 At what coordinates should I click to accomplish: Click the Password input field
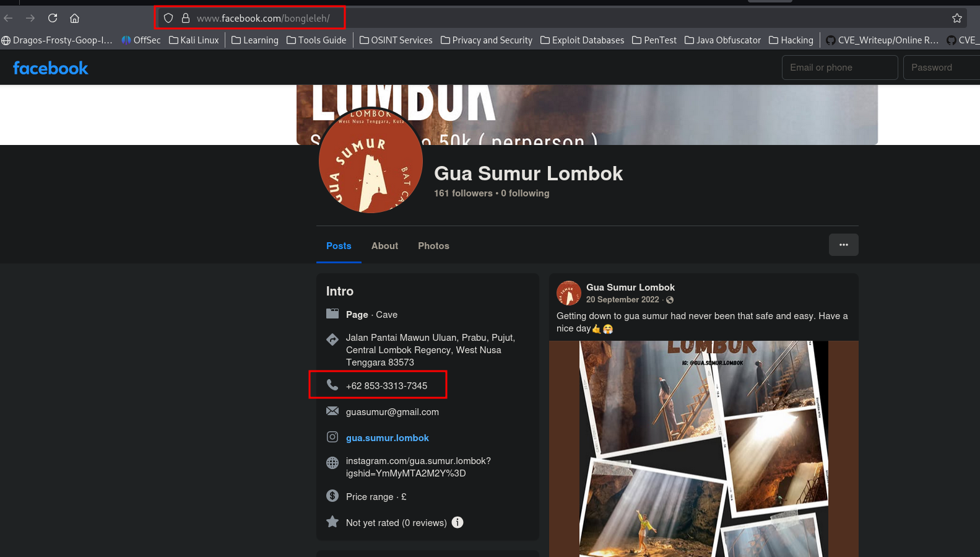941,68
